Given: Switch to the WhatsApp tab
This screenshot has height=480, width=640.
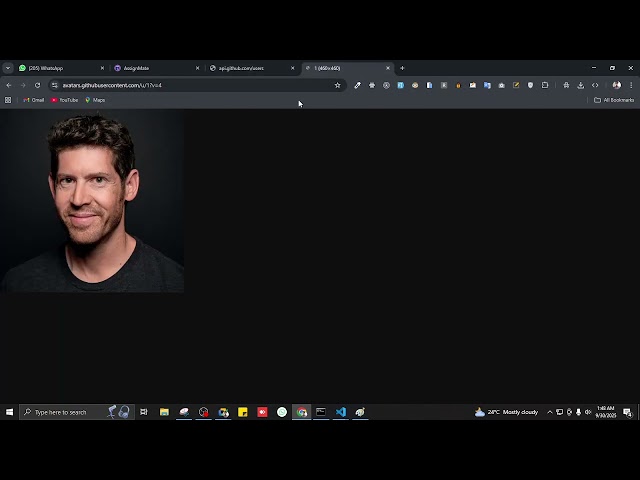Looking at the screenshot, I should tap(60, 68).
